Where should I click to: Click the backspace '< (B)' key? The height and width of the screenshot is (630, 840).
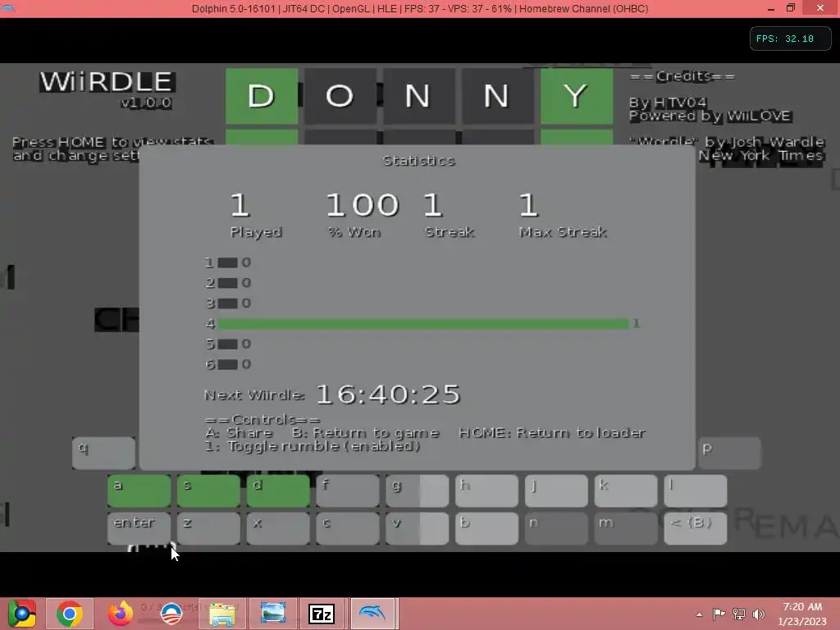point(696,528)
